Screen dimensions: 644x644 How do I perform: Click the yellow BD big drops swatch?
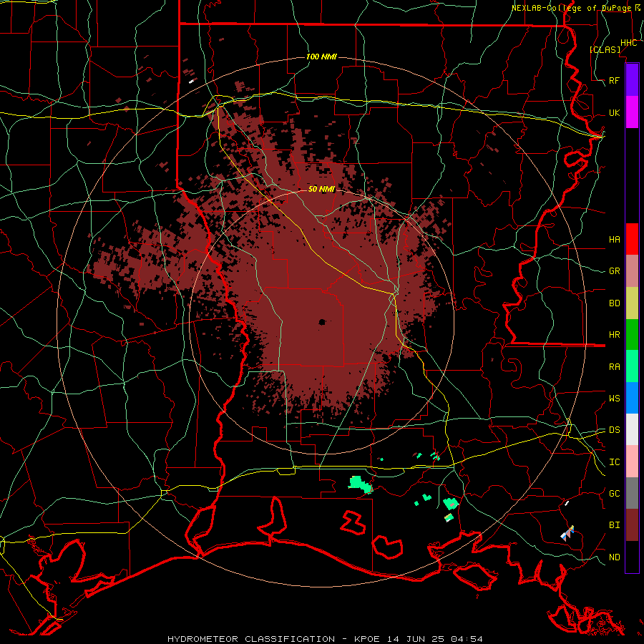coord(632,303)
